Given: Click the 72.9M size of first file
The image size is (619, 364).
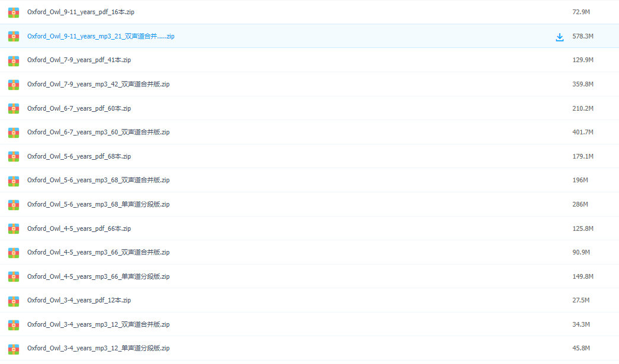Looking at the screenshot, I should click(x=580, y=12).
